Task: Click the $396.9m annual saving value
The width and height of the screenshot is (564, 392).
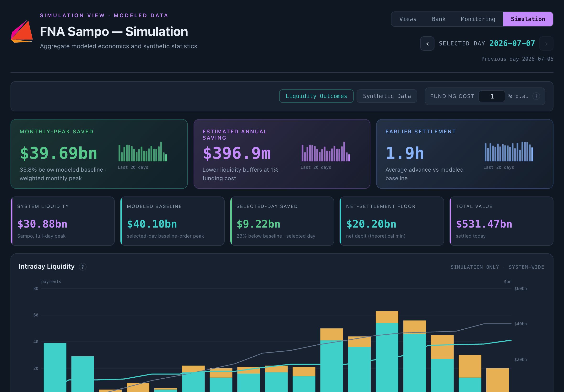Action: pyautogui.click(x=236, y=153)
